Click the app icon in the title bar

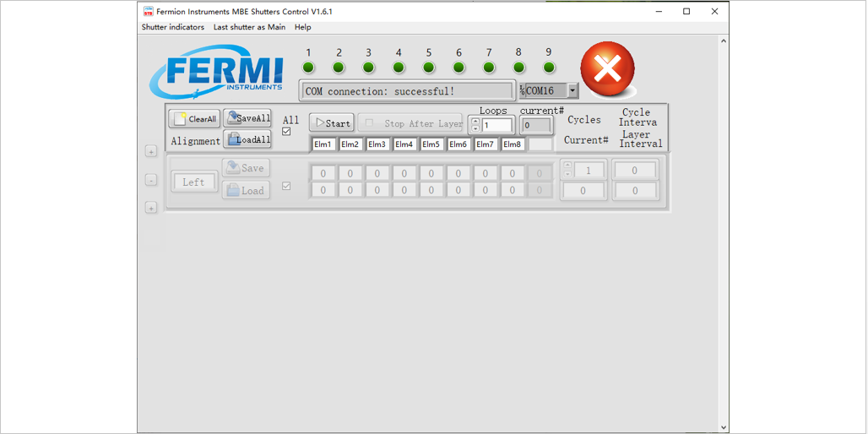pos(149,11)
